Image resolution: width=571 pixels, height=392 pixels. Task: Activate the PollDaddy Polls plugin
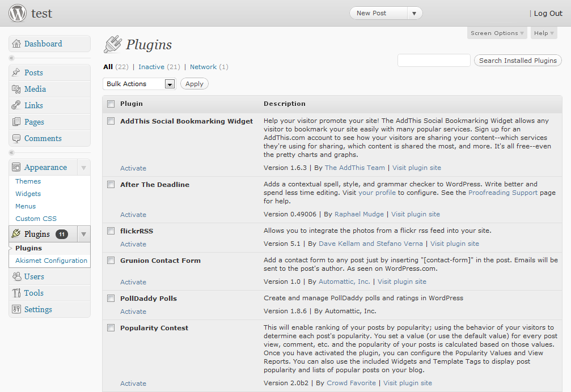pos(133,312)
